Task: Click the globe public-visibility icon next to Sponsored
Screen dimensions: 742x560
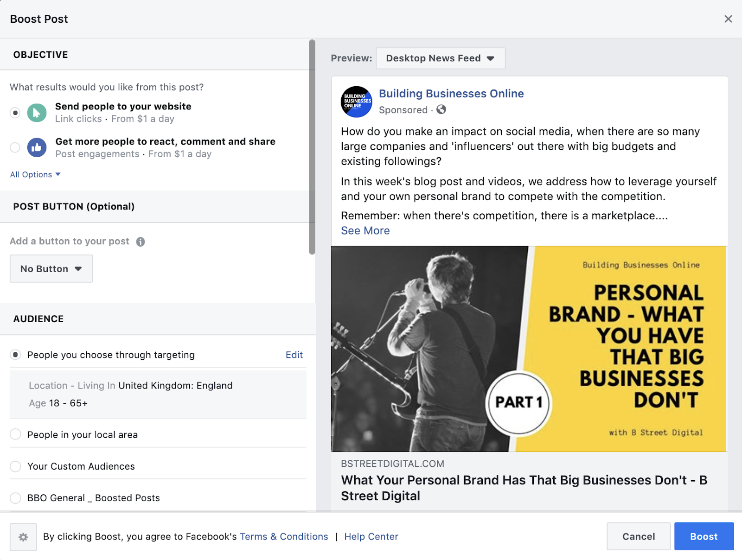Action: click(441, 109)
